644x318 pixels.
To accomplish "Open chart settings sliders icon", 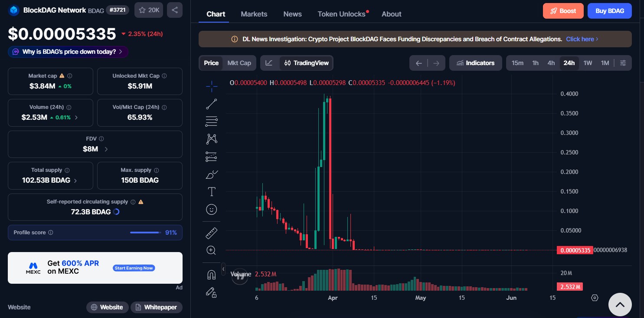I will click(623, 63).
